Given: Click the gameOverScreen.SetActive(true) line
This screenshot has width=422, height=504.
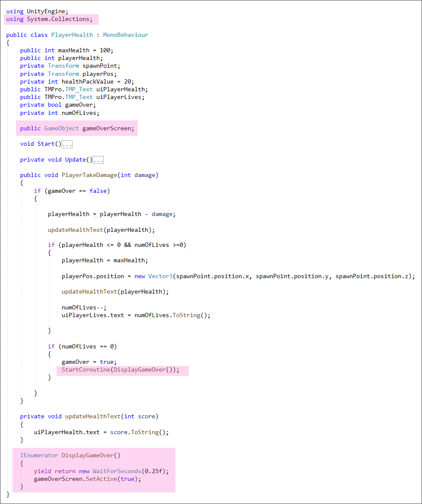Looking at the screenshot, I should click(87, 479).
